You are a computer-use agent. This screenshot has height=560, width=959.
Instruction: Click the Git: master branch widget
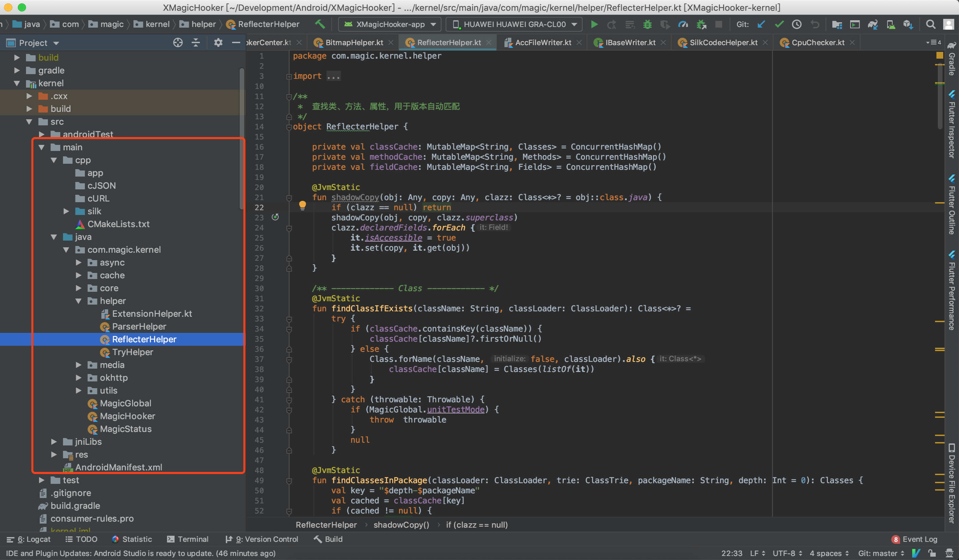point(881,553)
